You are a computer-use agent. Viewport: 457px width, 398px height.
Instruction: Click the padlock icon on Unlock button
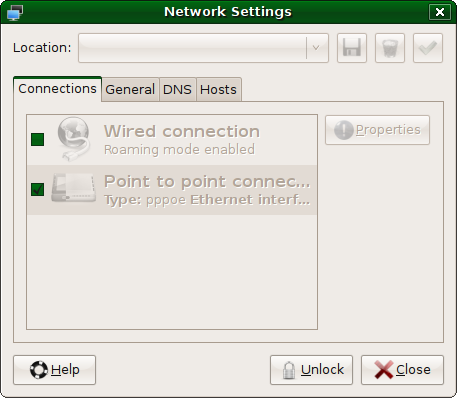click(x=289, y=370)
